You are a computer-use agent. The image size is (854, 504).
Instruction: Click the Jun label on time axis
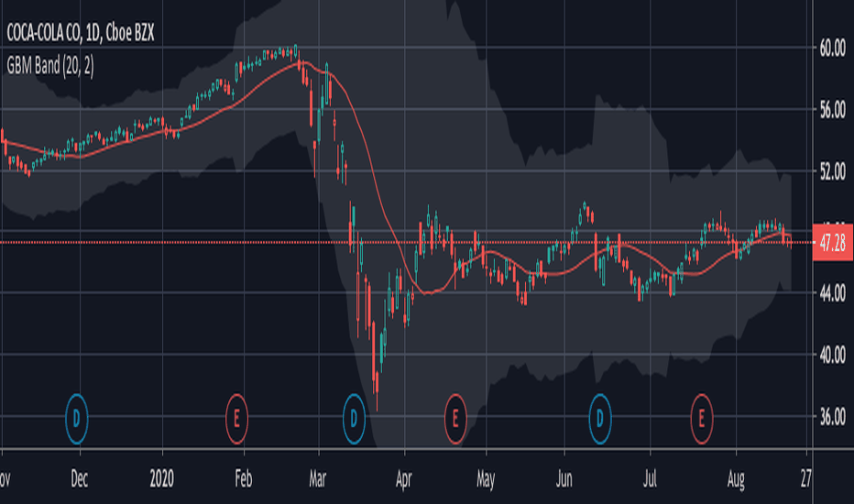564,479
